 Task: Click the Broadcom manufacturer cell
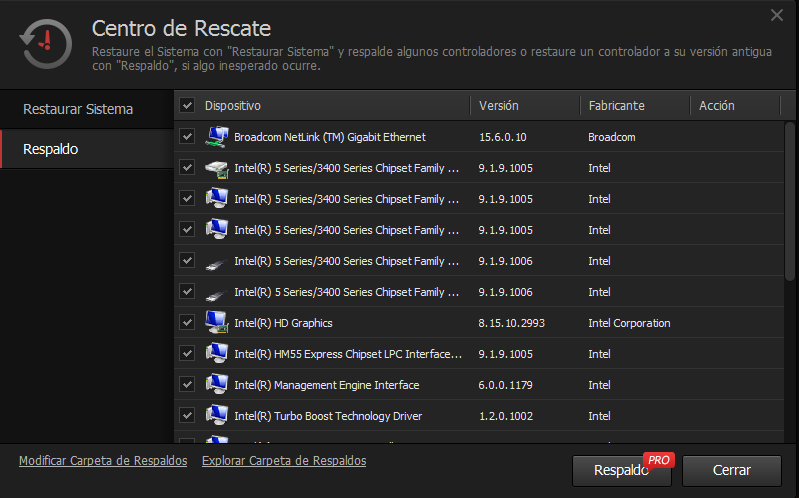pos(611,137)
